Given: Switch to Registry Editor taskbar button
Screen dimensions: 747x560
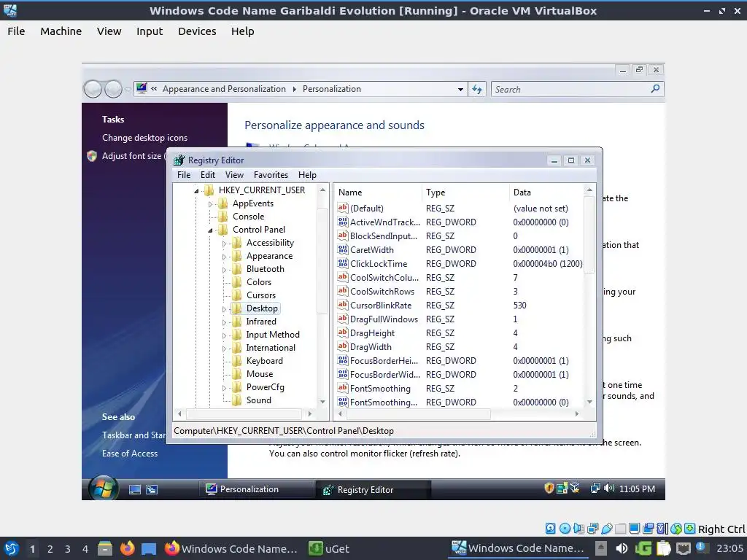Looking at the screenshot, I should (373, 489).
